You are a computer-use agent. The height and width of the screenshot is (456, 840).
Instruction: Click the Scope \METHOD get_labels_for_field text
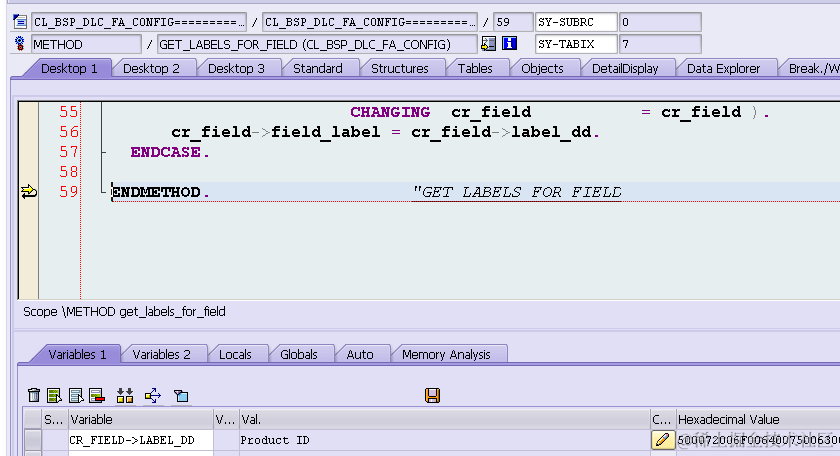click(x=124, y=311)
